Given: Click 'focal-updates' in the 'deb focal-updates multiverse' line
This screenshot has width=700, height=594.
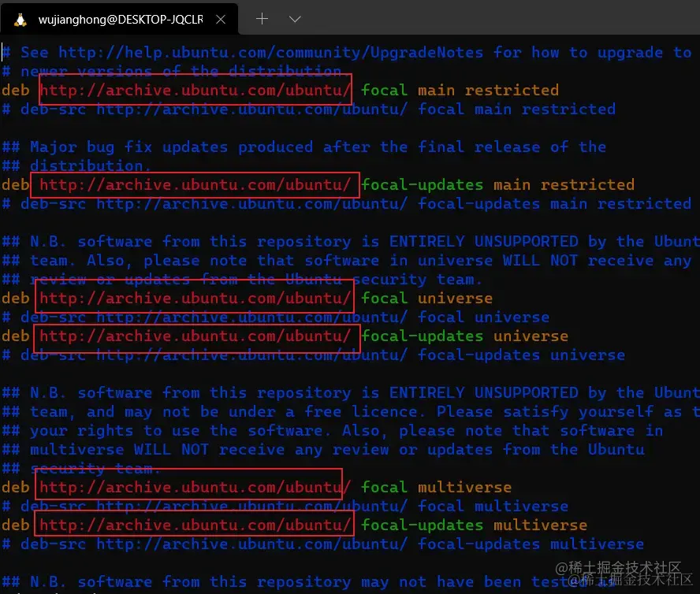Looking at the screenshot, I should coord(422,525).
